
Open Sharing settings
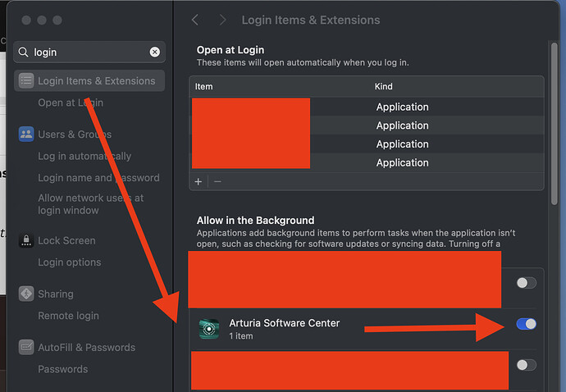(x=56, y=294)
